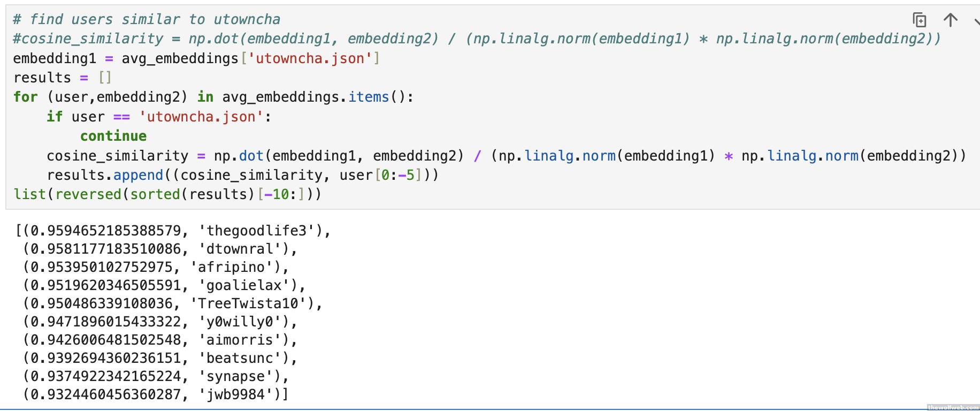980x411 pixels.
Task: Click 'append' in results.append call
Action: point(138,175)
